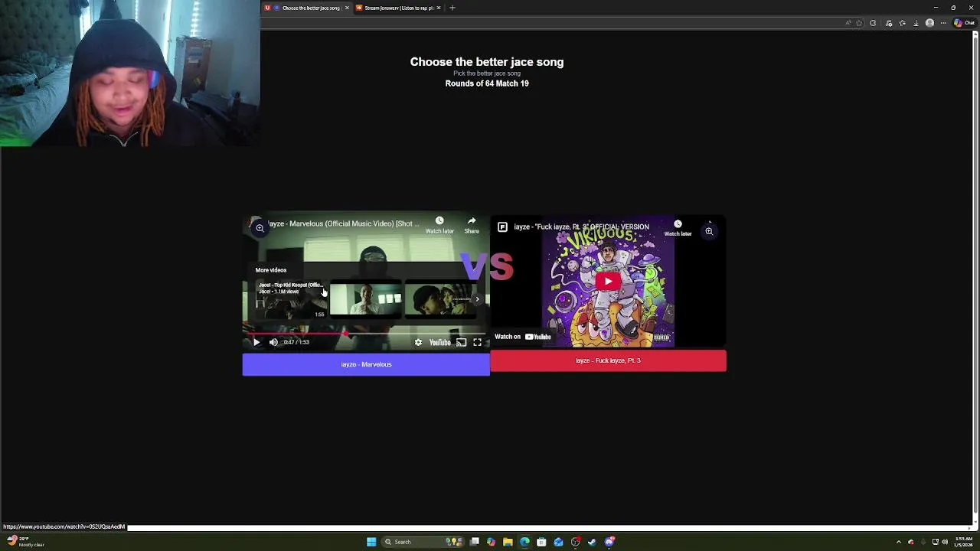
Task: Play the Marvelous video
Action: point(256,342)
